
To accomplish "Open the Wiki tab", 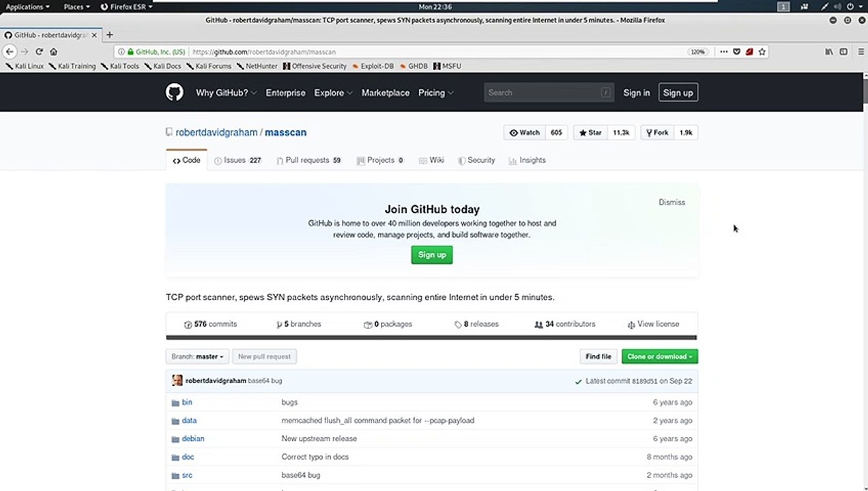I will [431, 160].
